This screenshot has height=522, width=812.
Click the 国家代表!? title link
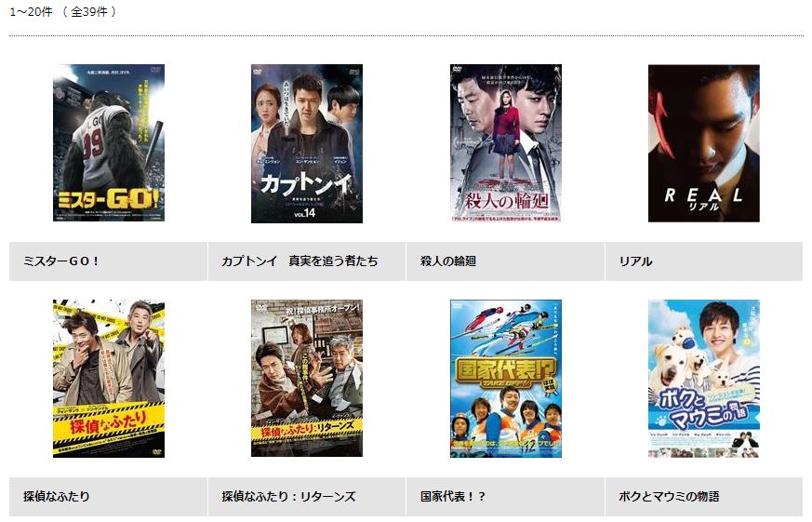(453, 496)
